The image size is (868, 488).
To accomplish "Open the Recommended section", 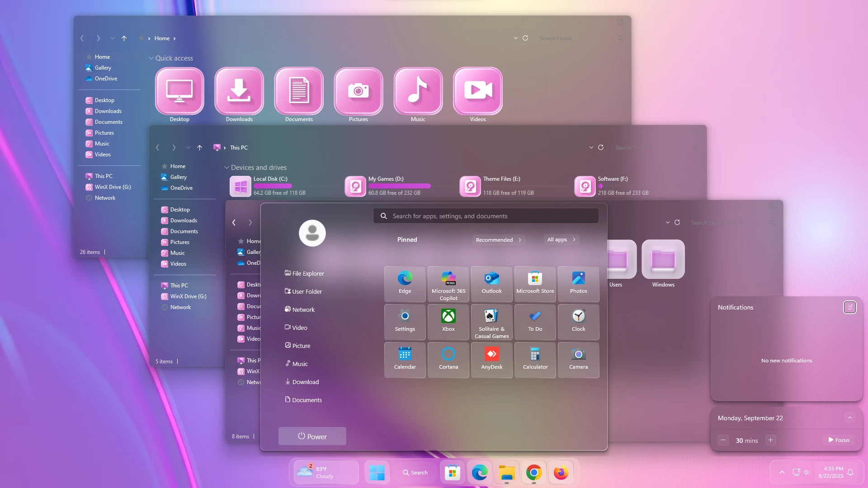I will point(499,240).
